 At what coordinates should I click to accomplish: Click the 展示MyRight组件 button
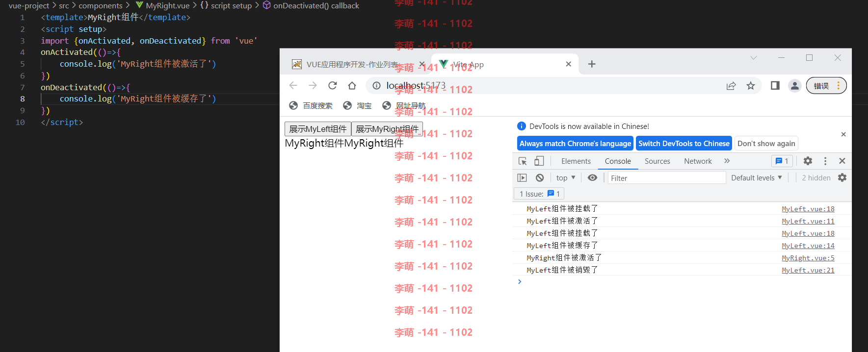[x=387, y=129]
